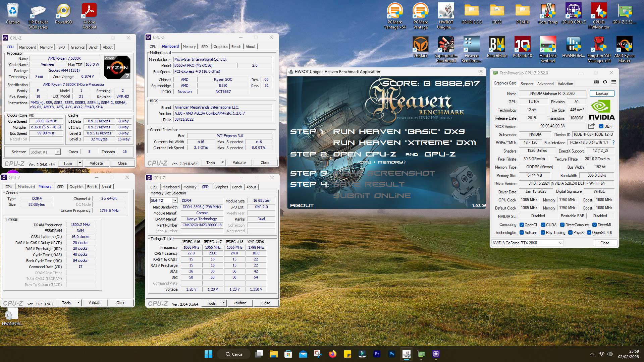Image resolution: width=644 pixels, height=362 pixels.
Task: Open HP DeskJet 3630 series shortcut
Action: tap(38, 16)
